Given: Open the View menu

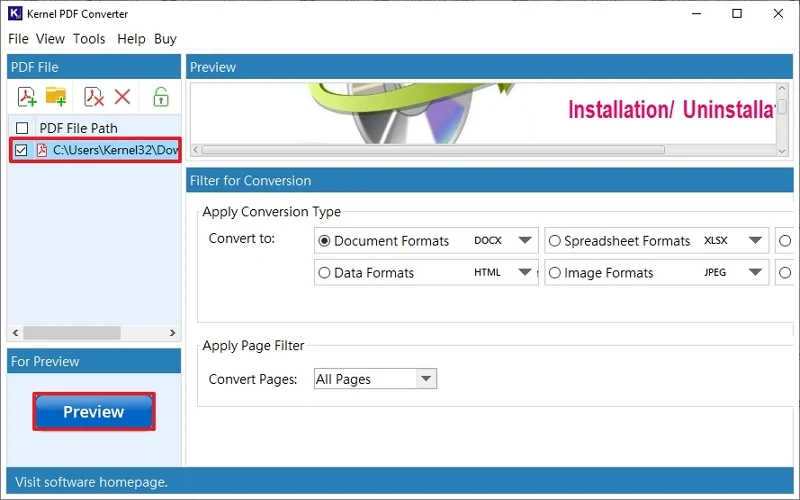Looking at the screenshot, I should tap(50, 39).
